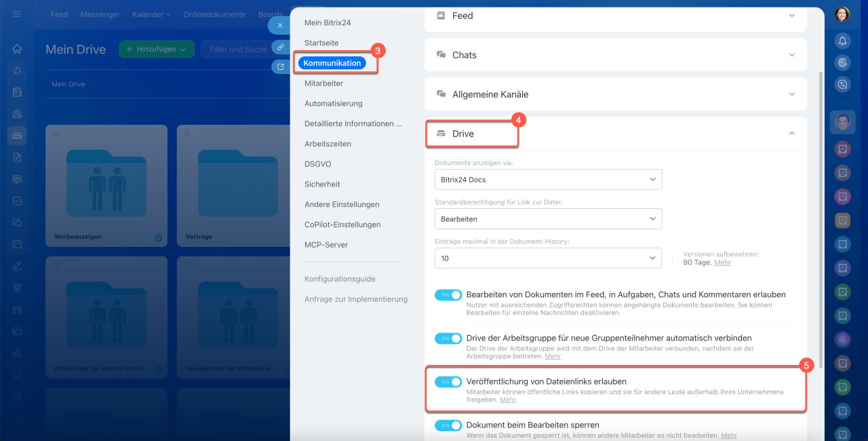Image resolution: width=868 pixels, height=441 pixels.
Task: Open the orange task chat icon in right panel
Action: 842,220
